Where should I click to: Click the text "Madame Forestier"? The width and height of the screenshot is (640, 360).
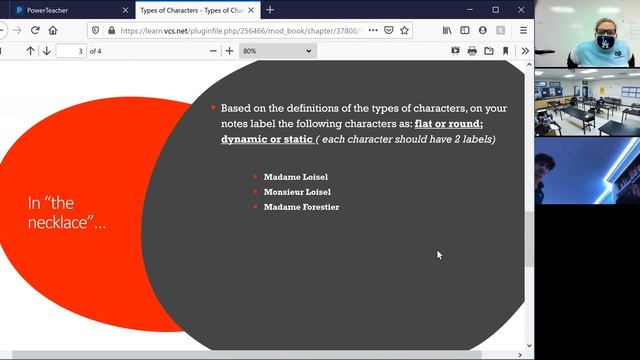tap(301, 207)
